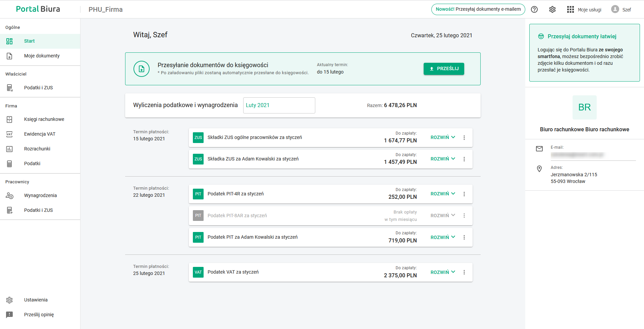644x329 pixels.
Task: Click the help question mark icon
Action: click(534, 9)
